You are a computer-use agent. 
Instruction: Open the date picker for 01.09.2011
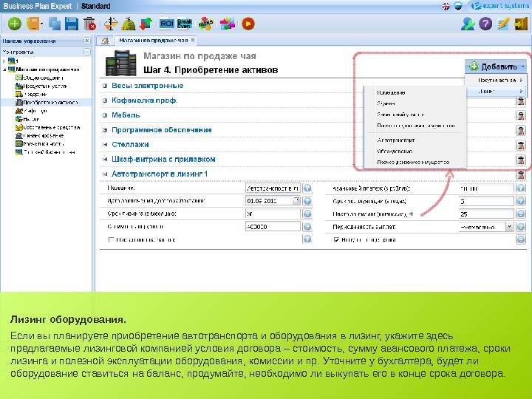pos(296,200)
